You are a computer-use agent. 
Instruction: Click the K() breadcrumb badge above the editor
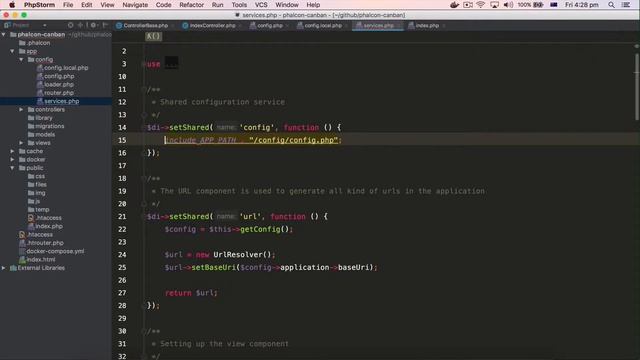click(153, 36)
